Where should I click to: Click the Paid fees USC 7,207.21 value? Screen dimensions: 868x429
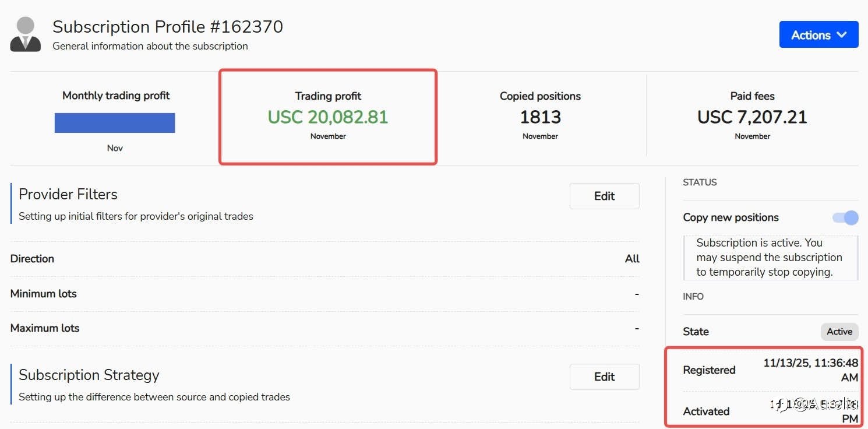[752, 117]
